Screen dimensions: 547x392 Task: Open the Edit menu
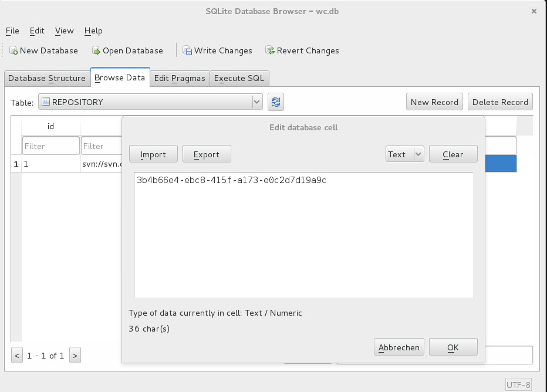(37, 31)
